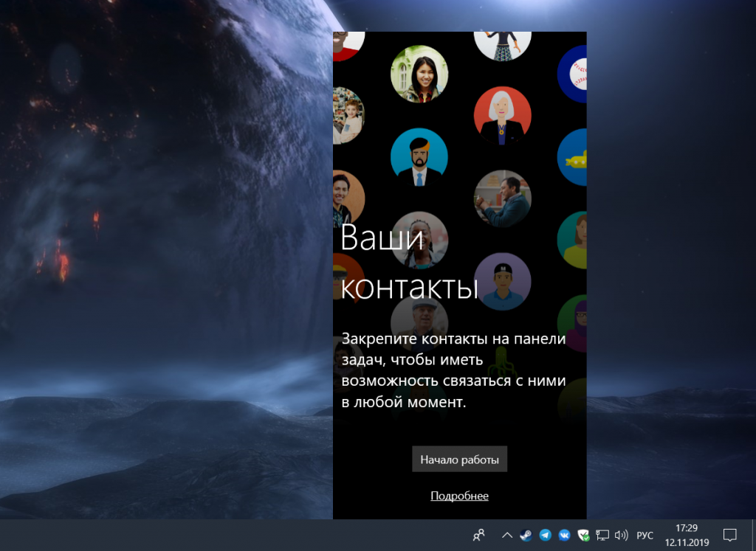Viewport: 756px width, 551px height.
Task: Open the Steam tray icon
Action: click(x=526, y=535)
